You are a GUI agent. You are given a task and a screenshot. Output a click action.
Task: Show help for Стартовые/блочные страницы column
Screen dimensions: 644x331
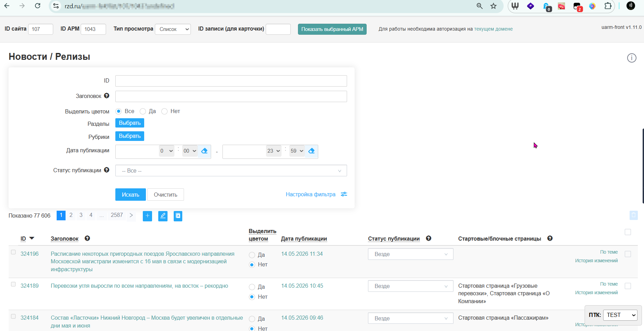[550, 238]
